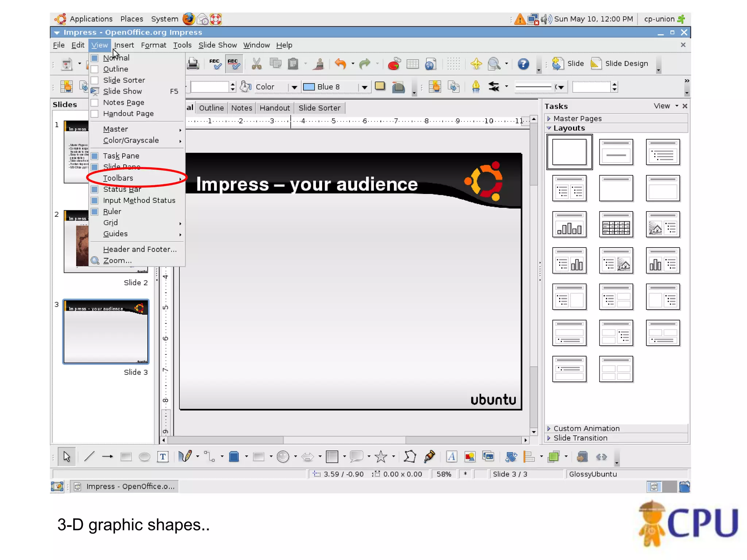Activate the Text tool
The width and height of the screenshot is (747, 560).
[x=163, y=456]
